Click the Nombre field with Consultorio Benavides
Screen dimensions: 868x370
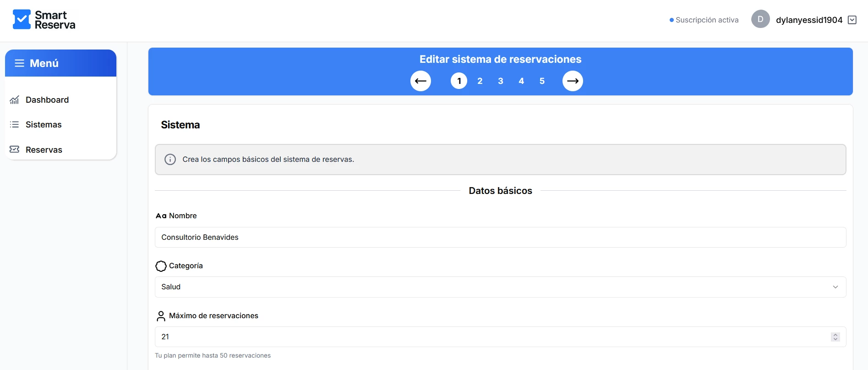pos(500,237)
